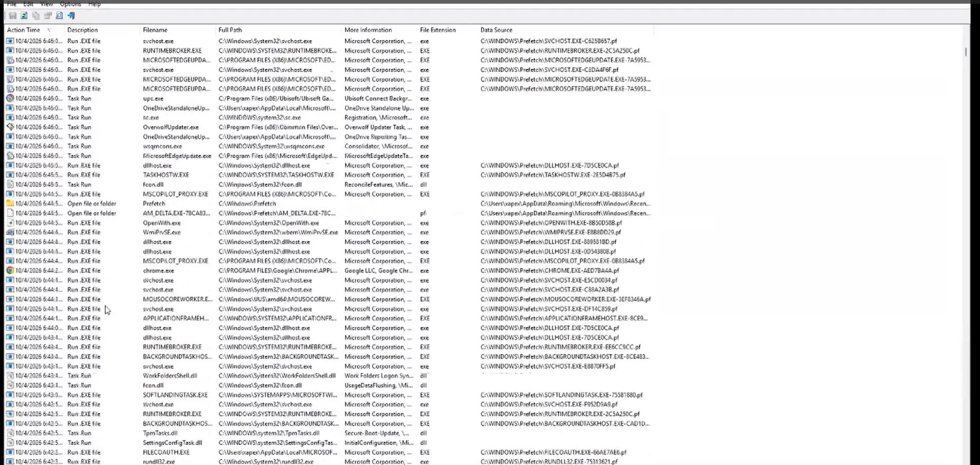Screen dimensions: 980x465
Task: Click the file icon on the AM_DELTA.EXE row
Action: point(10,213)
